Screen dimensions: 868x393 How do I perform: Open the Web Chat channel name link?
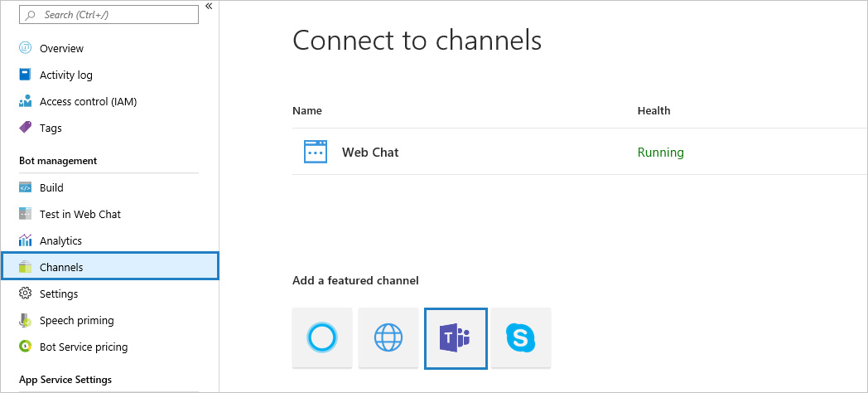pos(370,152)
